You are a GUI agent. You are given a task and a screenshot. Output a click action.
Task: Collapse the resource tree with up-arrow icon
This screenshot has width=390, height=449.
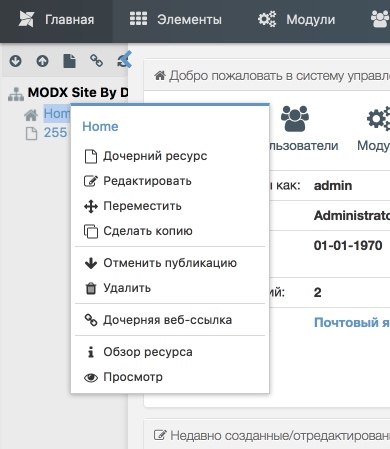click(42, 61)
